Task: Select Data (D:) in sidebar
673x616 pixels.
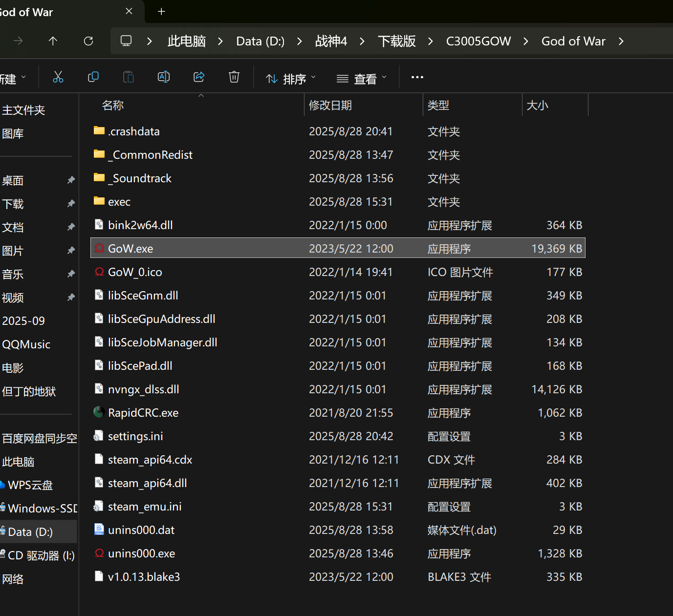Action: tap(30, 532)
